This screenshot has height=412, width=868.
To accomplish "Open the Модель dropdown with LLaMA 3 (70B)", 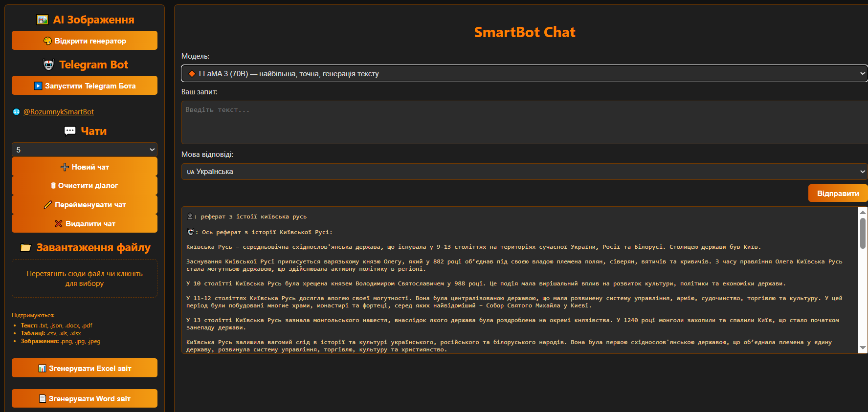I will pyautogui.click(x=524, y=73).
